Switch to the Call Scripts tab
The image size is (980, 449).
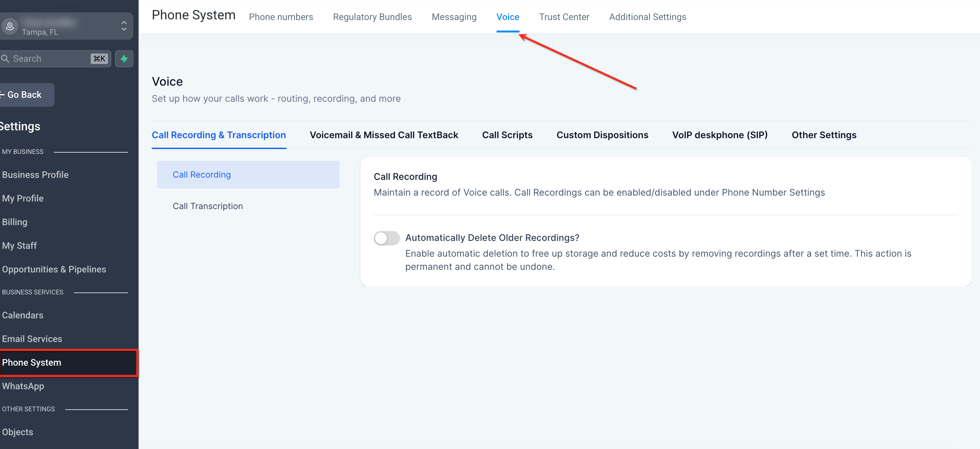click(x=507, y=135)
